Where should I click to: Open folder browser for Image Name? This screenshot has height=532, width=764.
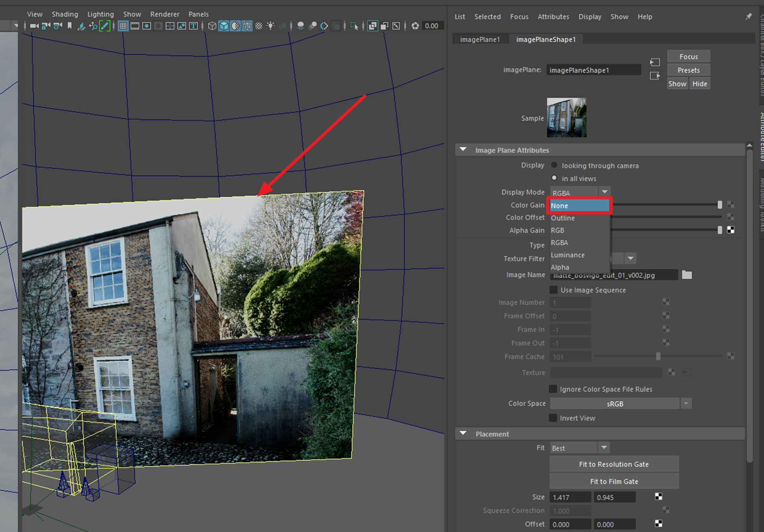point(687,275)
